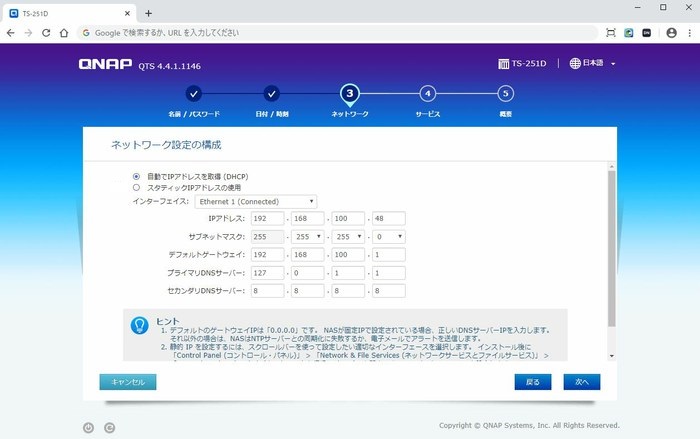Click the browser forward arrow
This screenshot has width=700, height=439.
[x=28, y=33]
